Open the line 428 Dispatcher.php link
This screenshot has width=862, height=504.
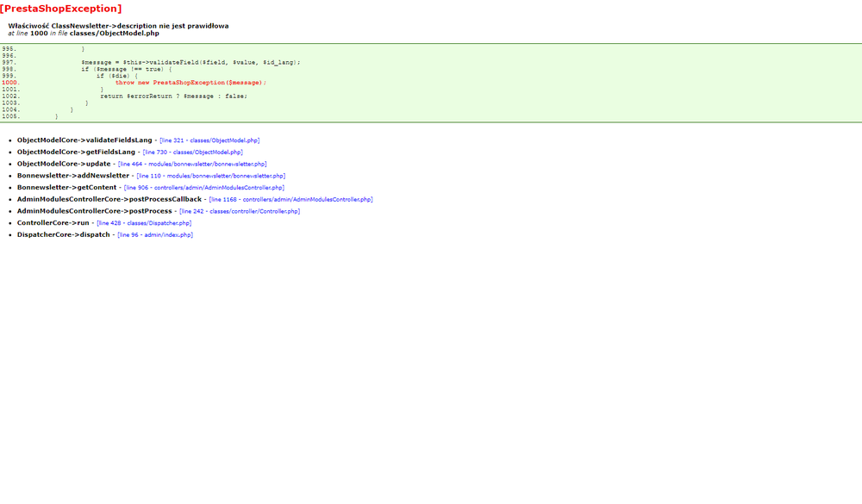click(x=144, y=223)
